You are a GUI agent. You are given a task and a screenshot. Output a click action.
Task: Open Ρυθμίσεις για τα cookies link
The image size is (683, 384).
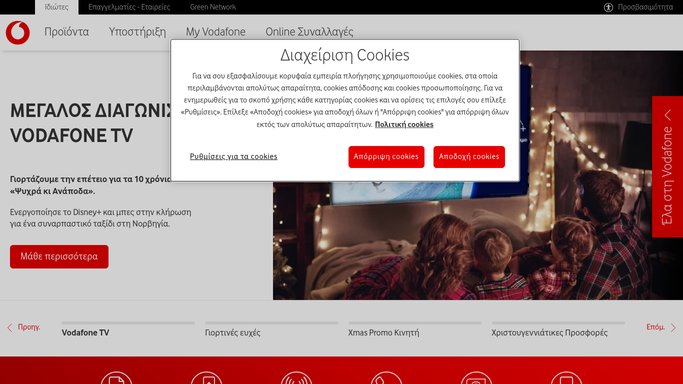pyautogui.click(x=233, y=156)
